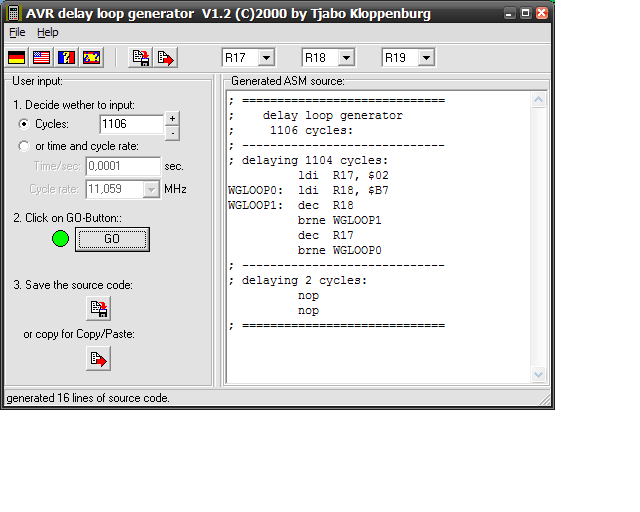The image size is (640, 512).
Task: Switch language with the German flag icon
Action: [x=17, y=58]
